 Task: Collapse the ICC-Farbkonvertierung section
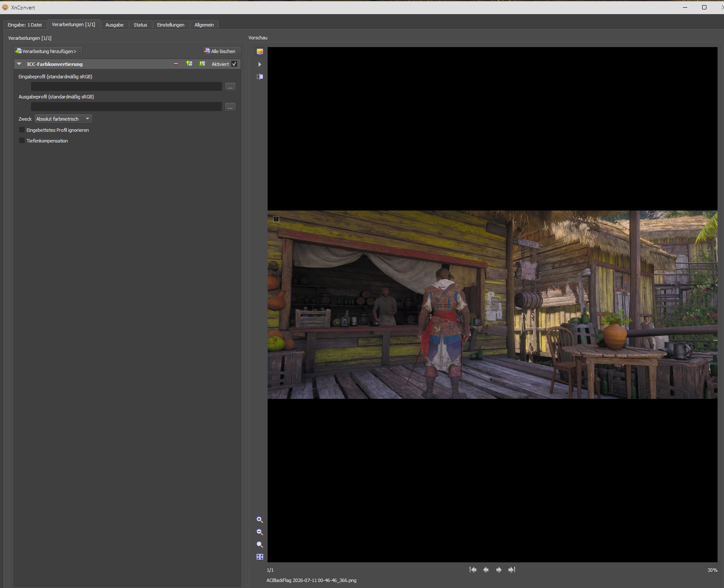pos(19,64)
